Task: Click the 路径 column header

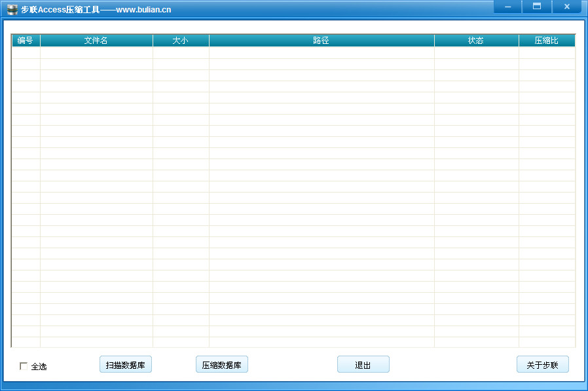Action: click(321, 40)
